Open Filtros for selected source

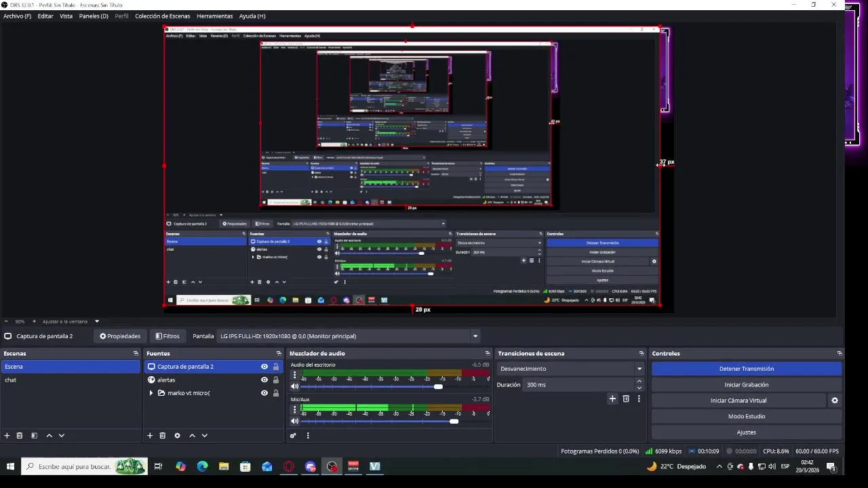click(x=167, y=336)
